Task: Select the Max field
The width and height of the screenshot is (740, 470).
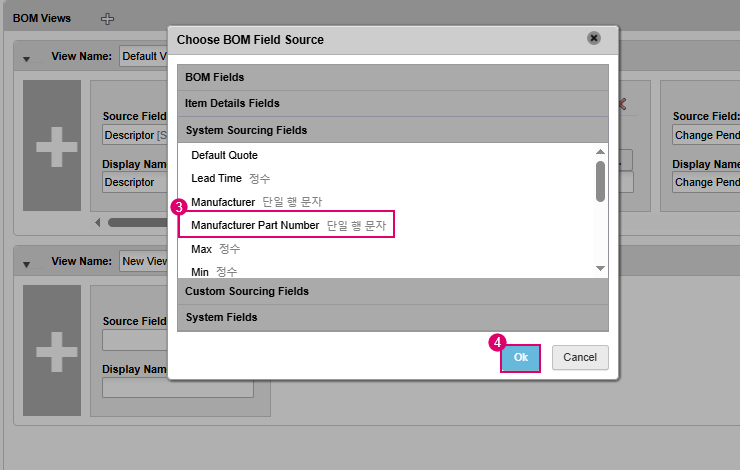Action: [x=201, y=248]
